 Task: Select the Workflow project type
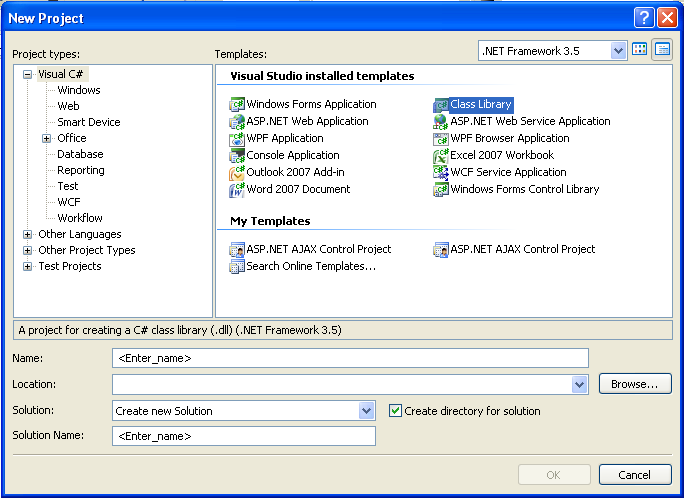[x=80, y=218]
